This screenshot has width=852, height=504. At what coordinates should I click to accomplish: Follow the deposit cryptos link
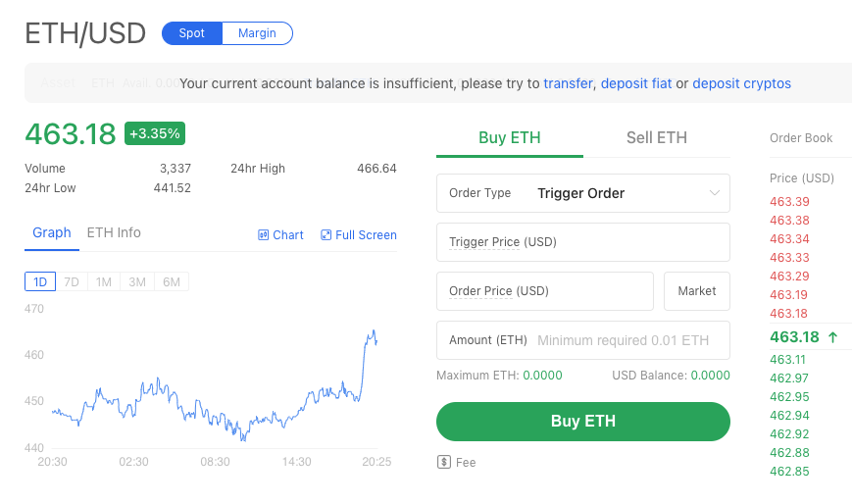[741, 84]
